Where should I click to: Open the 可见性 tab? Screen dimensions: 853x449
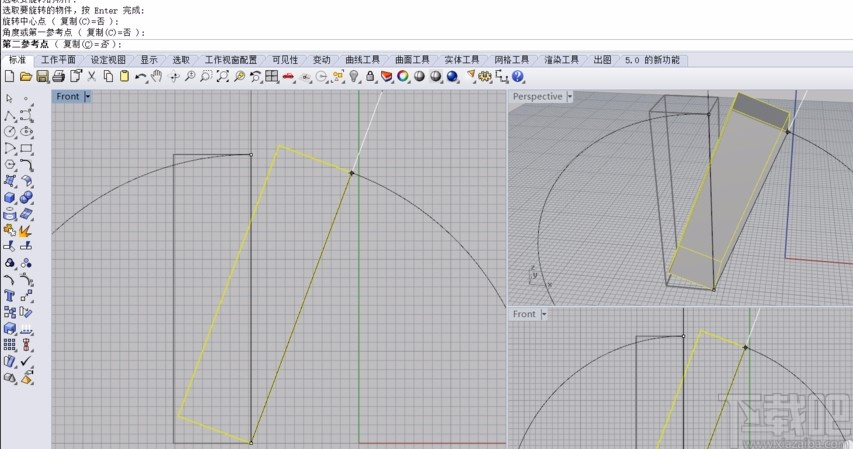click(x=285, y=60)
